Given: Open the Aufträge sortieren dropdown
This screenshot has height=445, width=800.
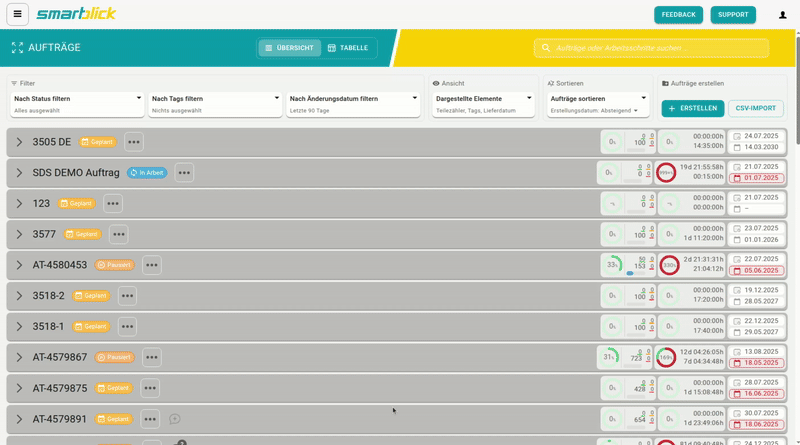Looking at the screenshot, I should click(x=598, y=99).
